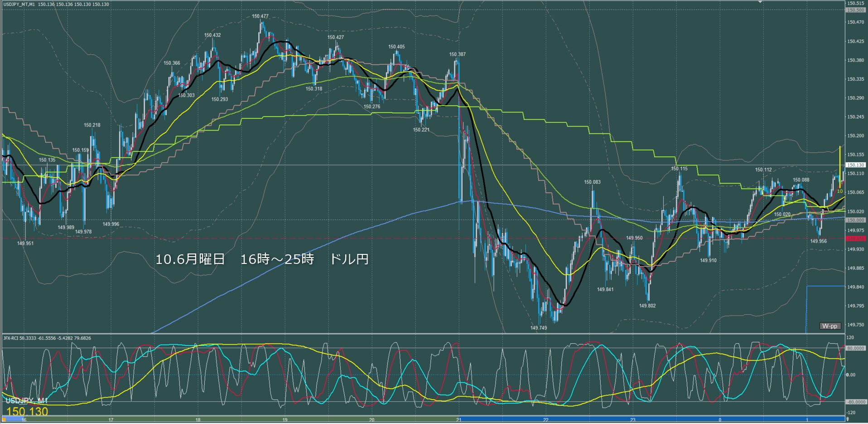Click the yellow 10 countdown label near the last candle
The height and width of the screenshot is (424, 868).
[839, 191]
